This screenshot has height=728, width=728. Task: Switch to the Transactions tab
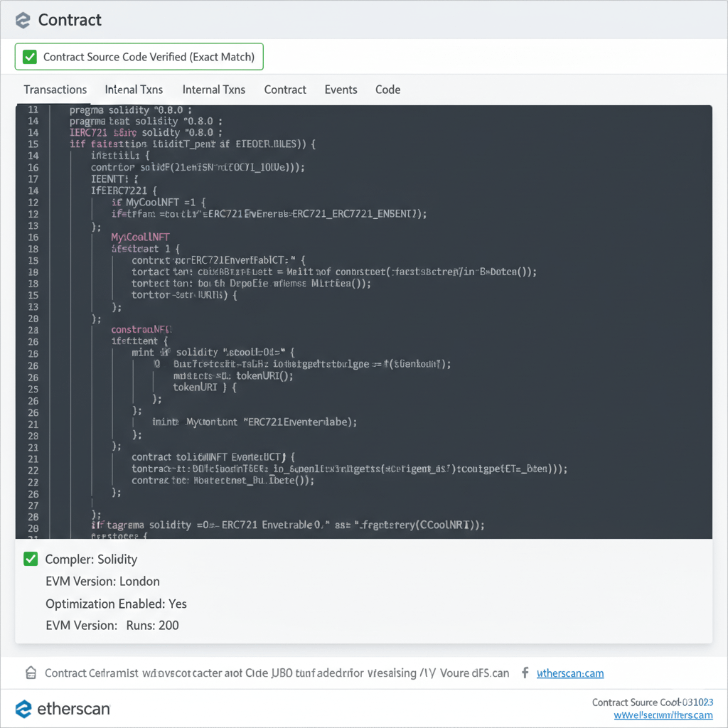(55, 90)
